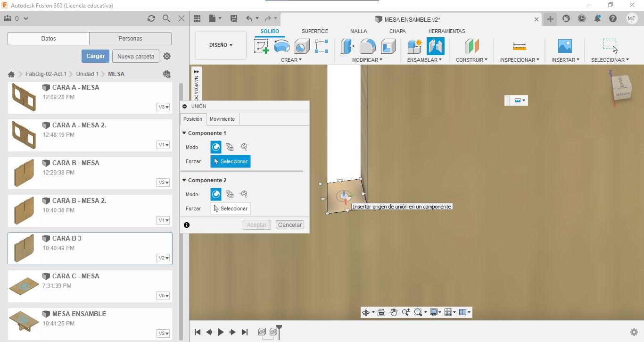Click the web globe icon beside MESA breadcrumb

[x=166, y=74]
